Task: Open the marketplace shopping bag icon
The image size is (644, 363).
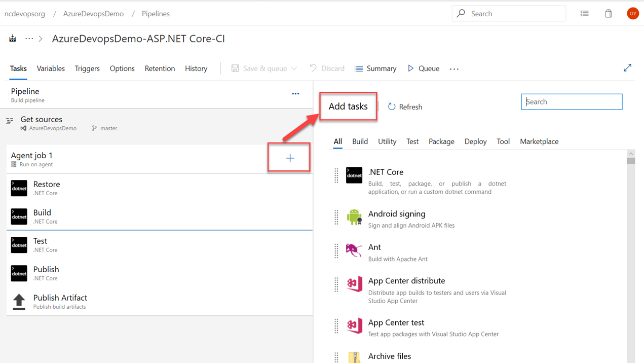Action: [x=608, y=14]
